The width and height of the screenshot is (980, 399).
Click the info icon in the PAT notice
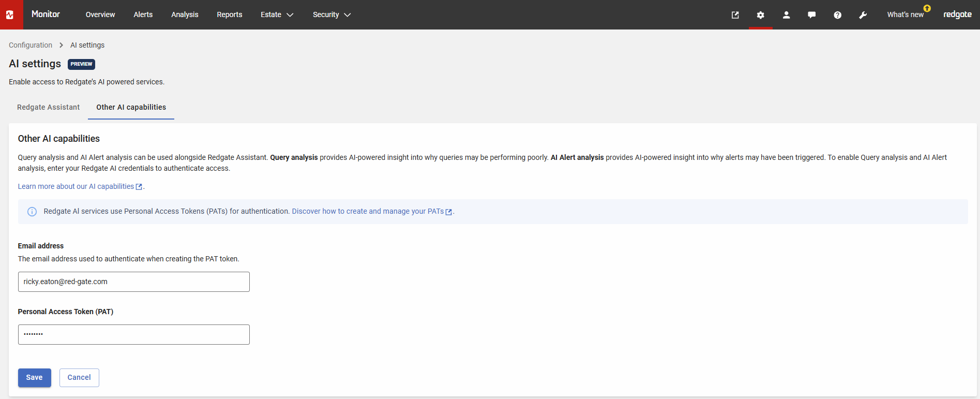[32, 212]
